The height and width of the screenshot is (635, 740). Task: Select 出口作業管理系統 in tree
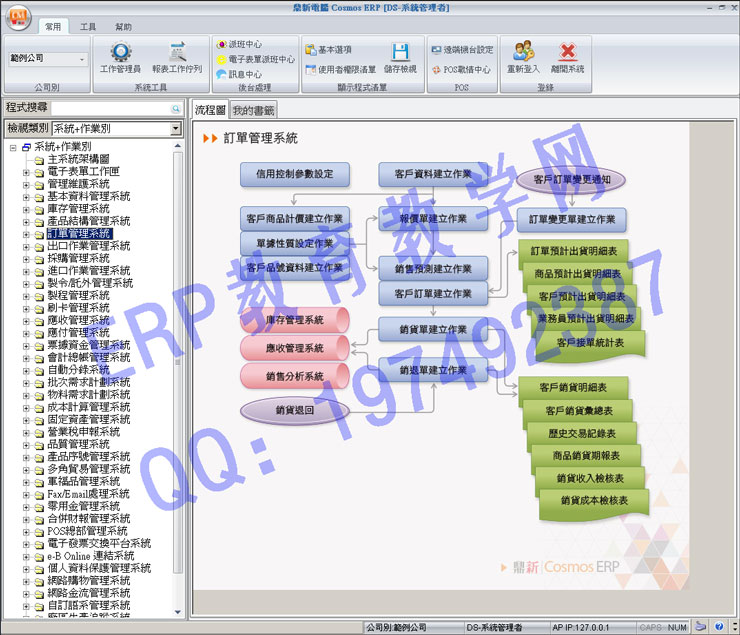89,246
